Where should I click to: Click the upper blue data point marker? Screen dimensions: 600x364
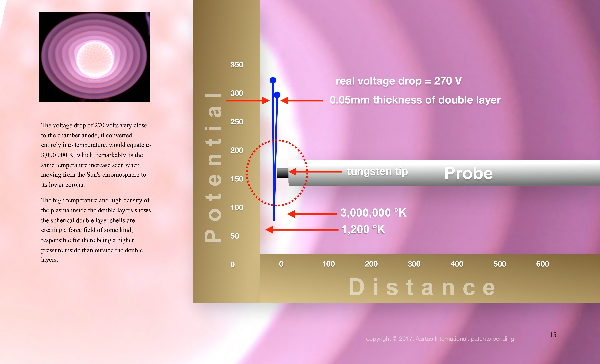[x=273, y=80]
